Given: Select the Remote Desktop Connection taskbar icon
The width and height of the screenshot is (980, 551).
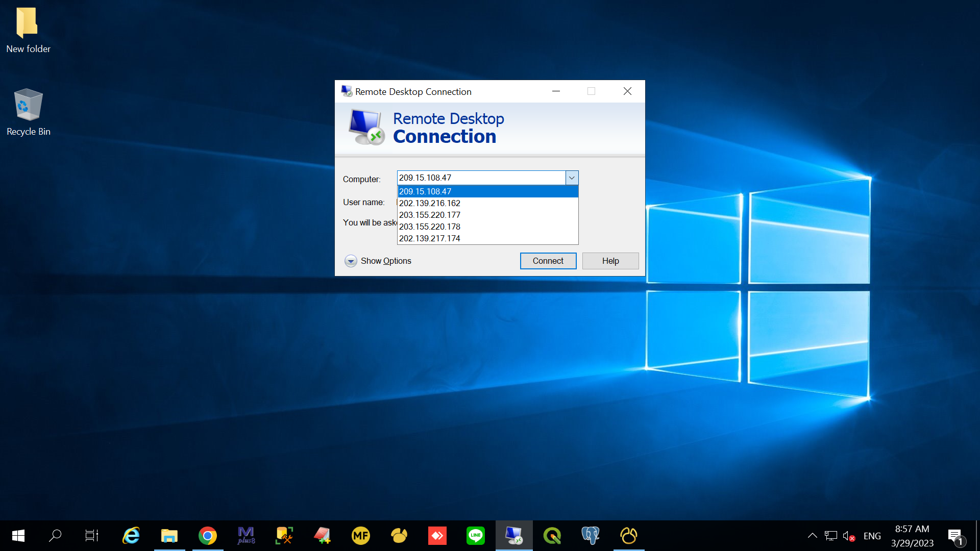Looking at the screenshot, I should click(514, 536).
